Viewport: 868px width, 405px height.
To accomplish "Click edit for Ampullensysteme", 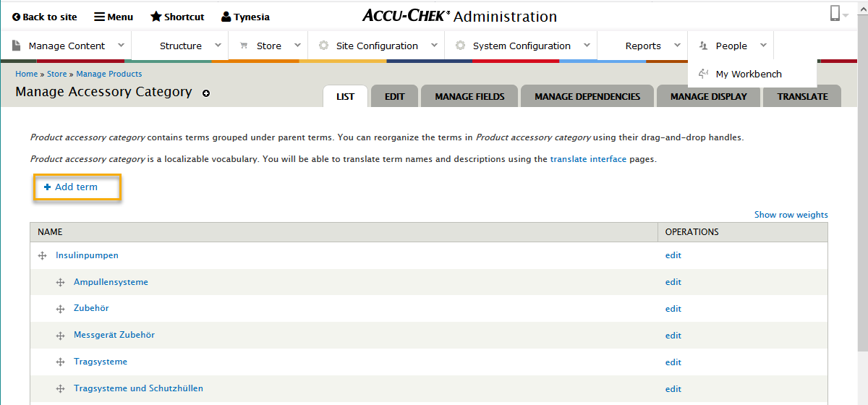I will tap(673, 282).
